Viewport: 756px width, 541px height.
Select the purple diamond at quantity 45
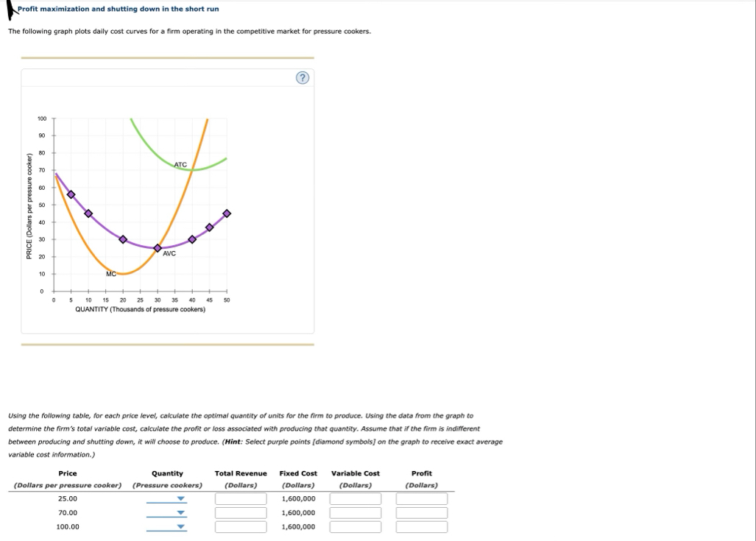click(x=209, y=227)
